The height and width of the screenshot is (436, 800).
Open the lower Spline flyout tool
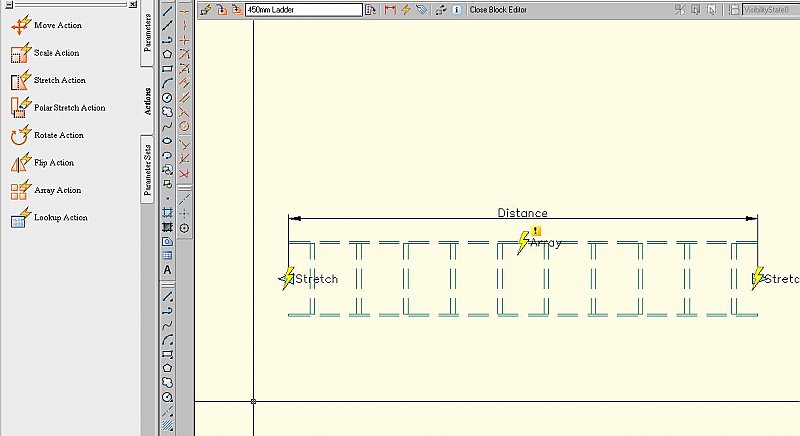[167, 325]
